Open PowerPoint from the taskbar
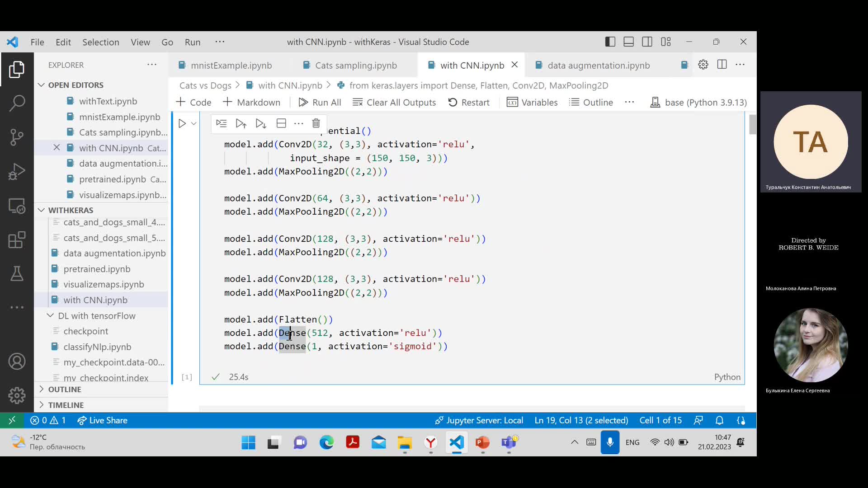Image resolution: width=868 pixels, height=488 pixels. (x=482, y=442)
